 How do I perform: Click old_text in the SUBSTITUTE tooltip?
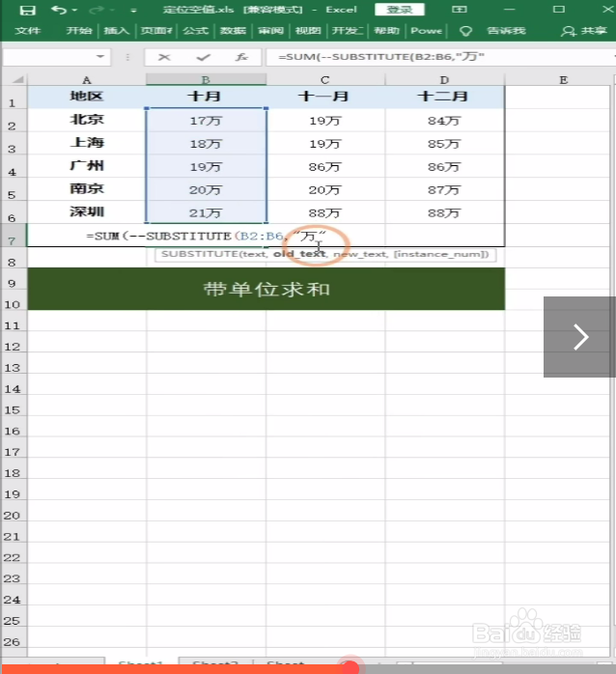click(299, 254)
